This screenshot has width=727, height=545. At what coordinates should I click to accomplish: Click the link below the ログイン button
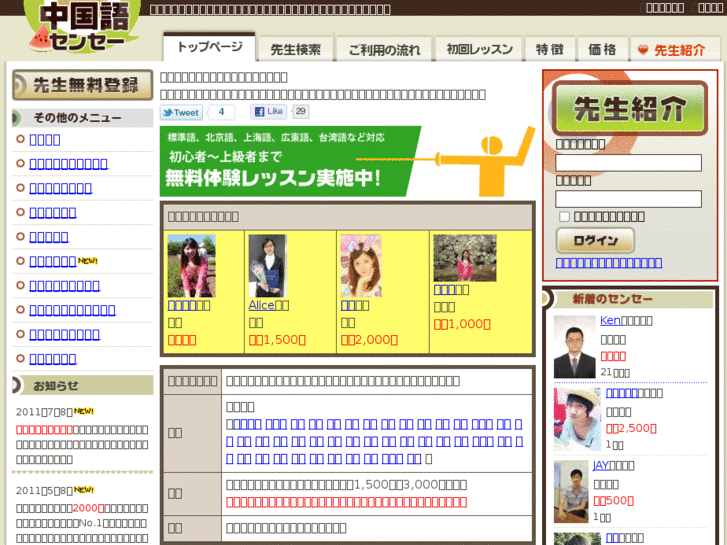(609, 263)
